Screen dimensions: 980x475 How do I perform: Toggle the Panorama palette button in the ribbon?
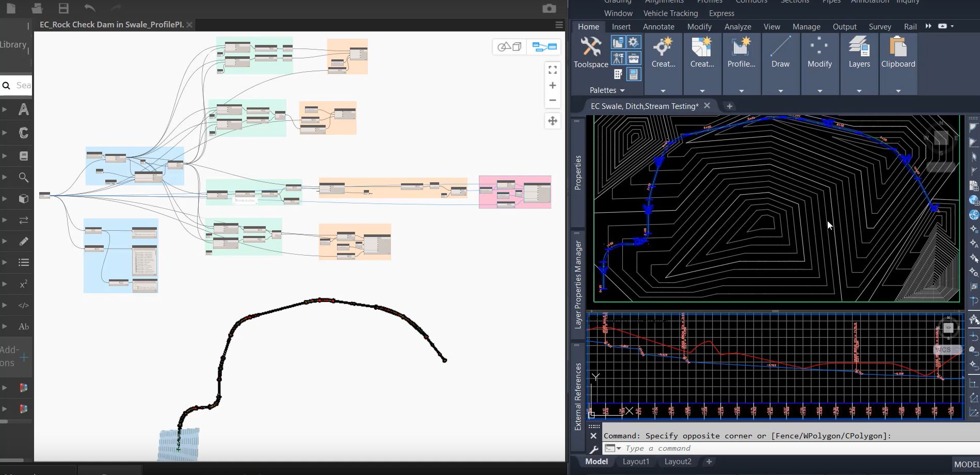(618, 74)
